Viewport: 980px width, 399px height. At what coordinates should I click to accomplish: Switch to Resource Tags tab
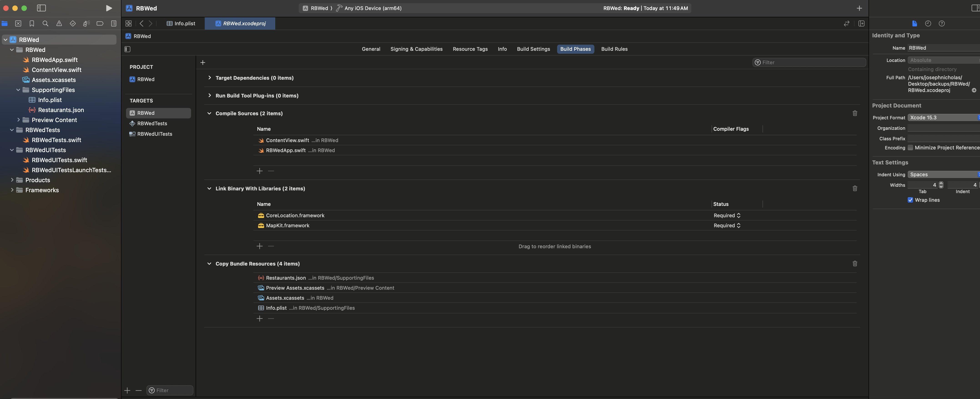pos(470,49)
